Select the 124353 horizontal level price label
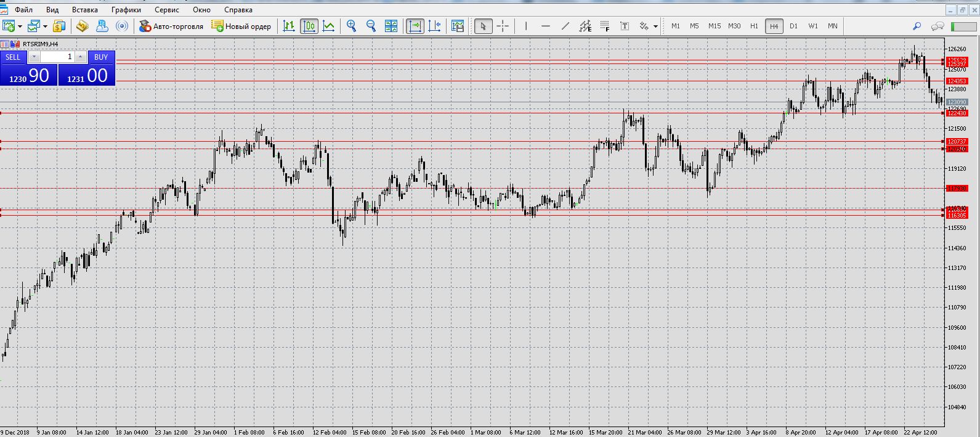 957,81
